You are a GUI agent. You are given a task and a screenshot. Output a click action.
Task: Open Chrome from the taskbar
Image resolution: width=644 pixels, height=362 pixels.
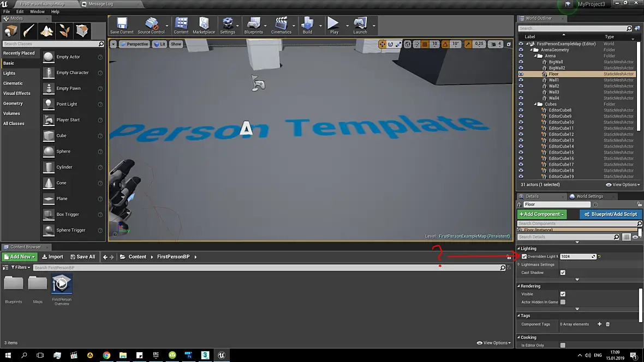pyautogui.click(x=106, y=355)
